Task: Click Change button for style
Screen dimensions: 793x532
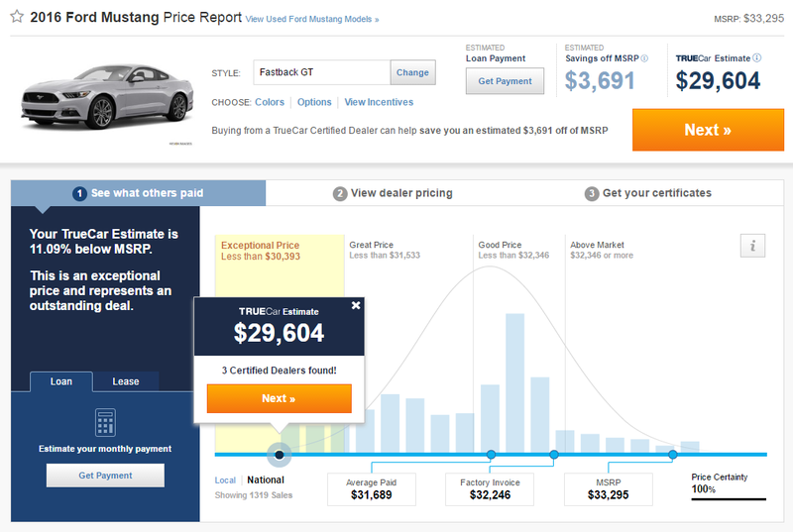Action: (412, 72)
